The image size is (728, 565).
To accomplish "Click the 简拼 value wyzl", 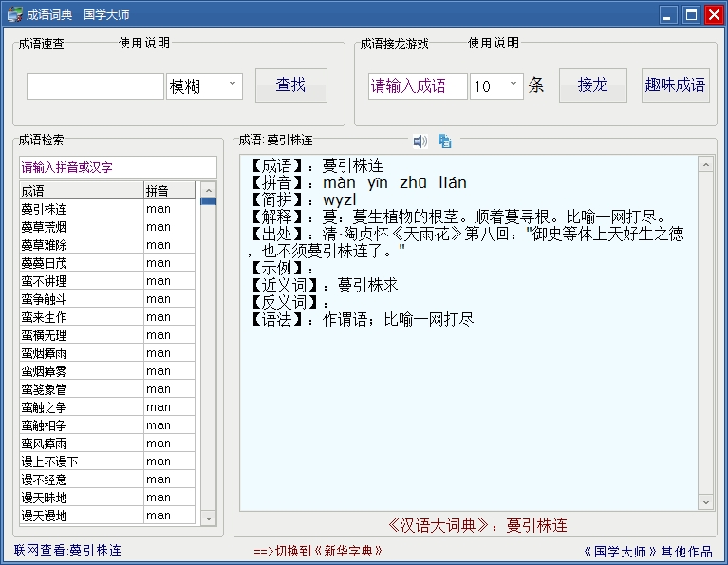I will click(x=340, y=199).
